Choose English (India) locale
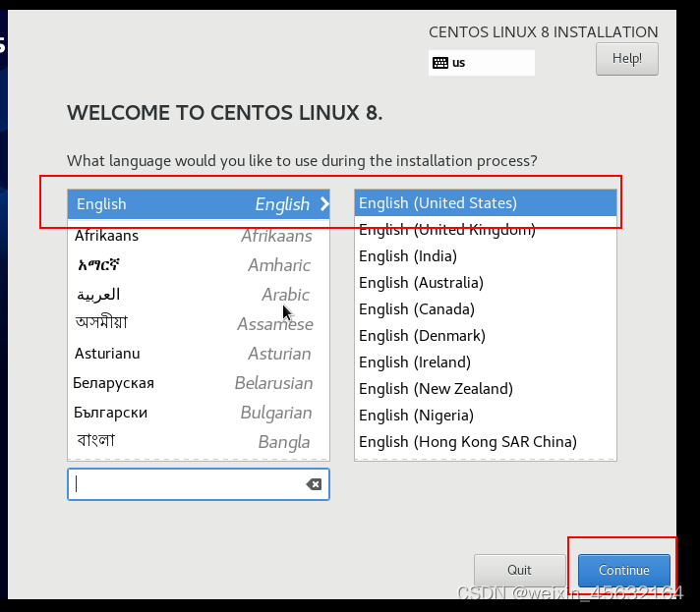The height and width of the screenshot is (612, 700). pos(486,256)
